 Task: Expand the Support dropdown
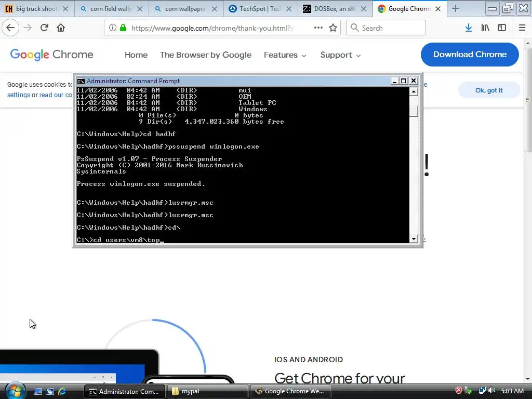pyautogui.click(x=340, y=55)
